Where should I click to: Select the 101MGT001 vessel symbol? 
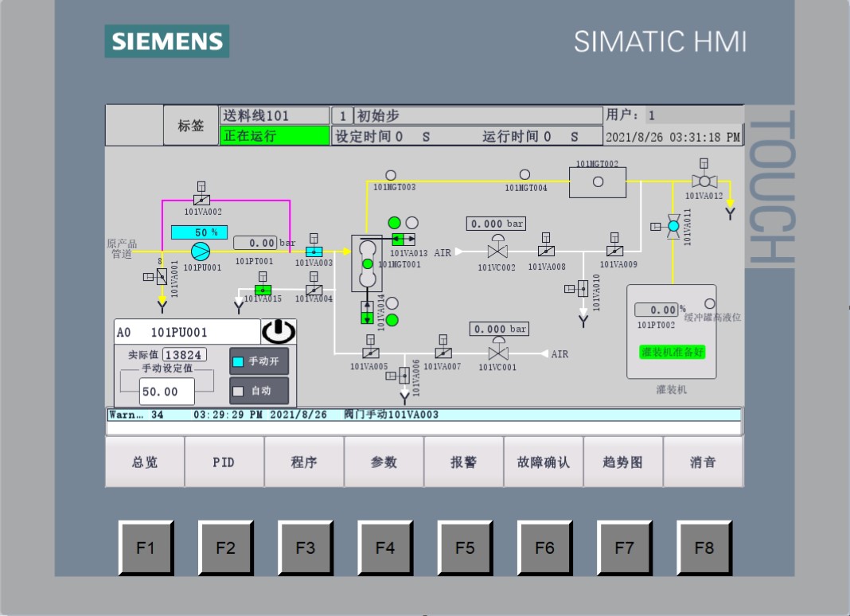[x=367, y=263]
